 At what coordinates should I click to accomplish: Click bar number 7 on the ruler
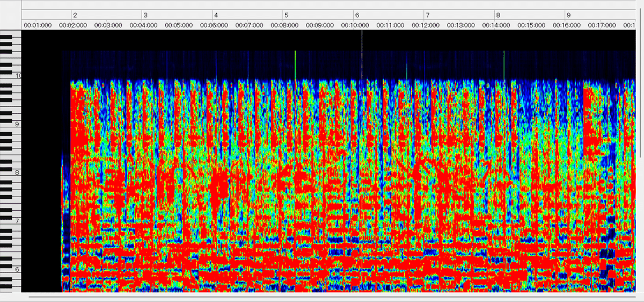pyautogui.click(x=427, y=16)
